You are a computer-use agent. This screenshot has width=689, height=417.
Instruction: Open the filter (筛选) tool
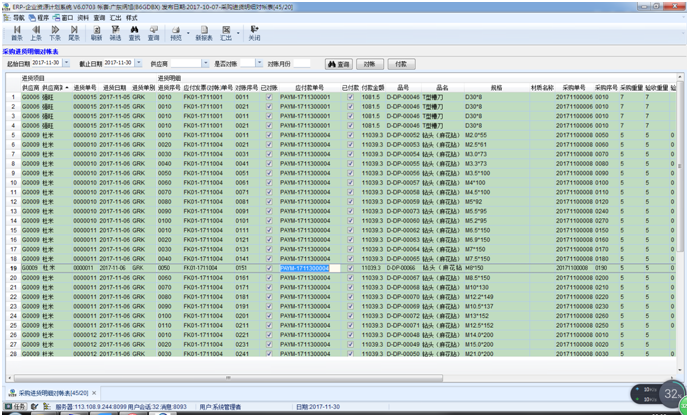[x=115, y=33]
